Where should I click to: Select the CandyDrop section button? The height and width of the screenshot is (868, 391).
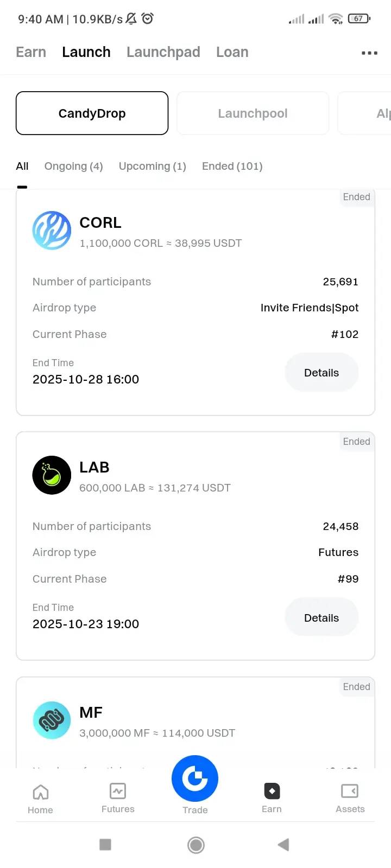pyautogui.click(x=92, y=113)
